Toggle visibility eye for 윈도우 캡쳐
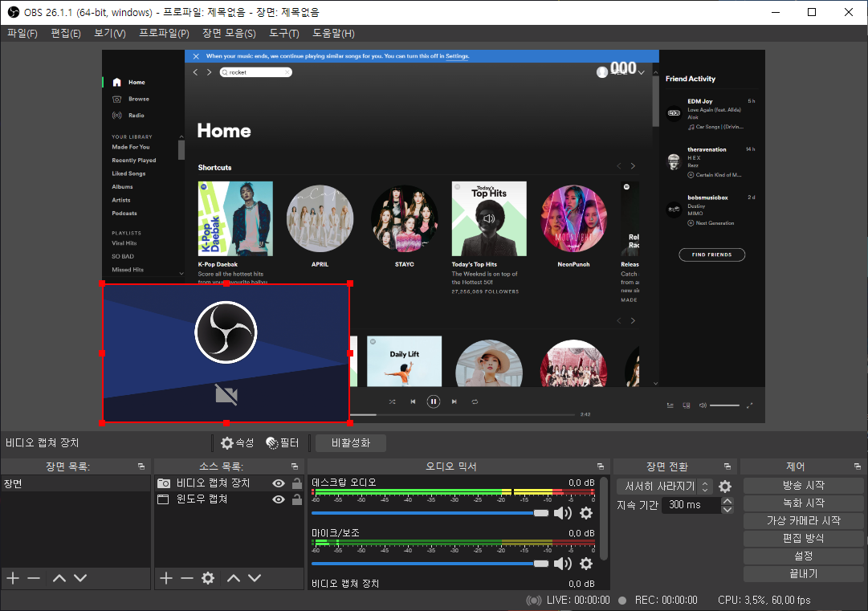Image resolution: width=868 pixels, height=611 pixels. [279, 499]
